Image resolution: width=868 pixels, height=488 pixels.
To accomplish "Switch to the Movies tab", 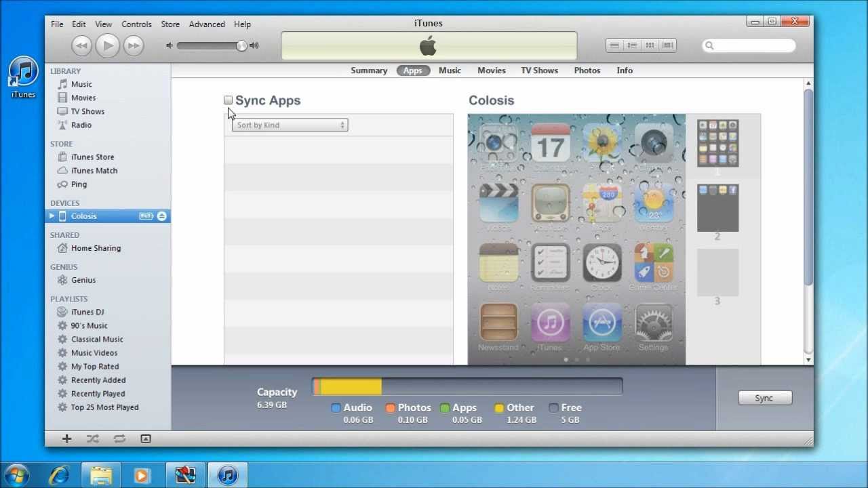I will 492,70.
